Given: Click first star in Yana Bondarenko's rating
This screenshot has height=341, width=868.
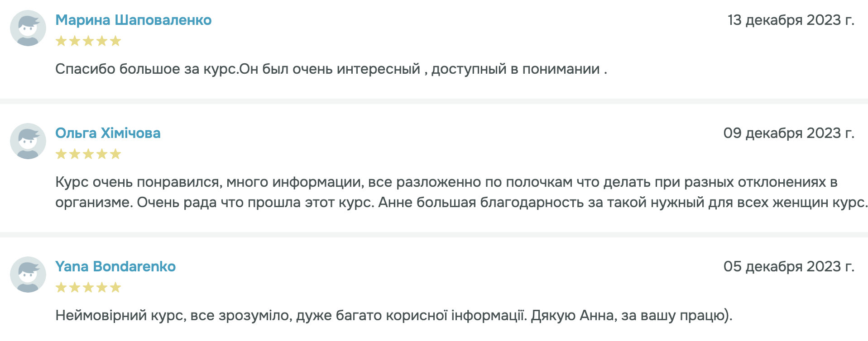Looking at the screenshot, I should click(x=61, y=288).
